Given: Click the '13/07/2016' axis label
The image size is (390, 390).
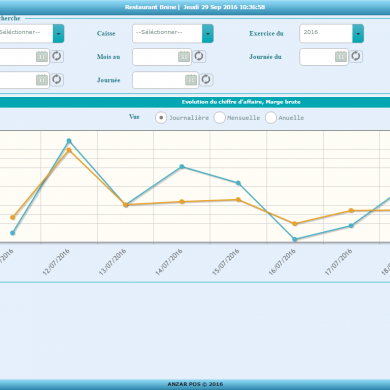Looking at the screenshot, I should (x=113, y=262).
